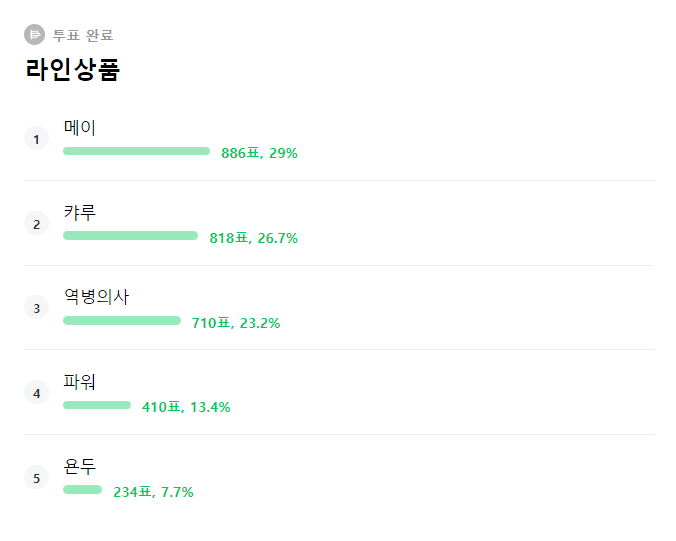Click the rank 4 number badge
The height and width of the screenshot is (541, 676).
36,393
